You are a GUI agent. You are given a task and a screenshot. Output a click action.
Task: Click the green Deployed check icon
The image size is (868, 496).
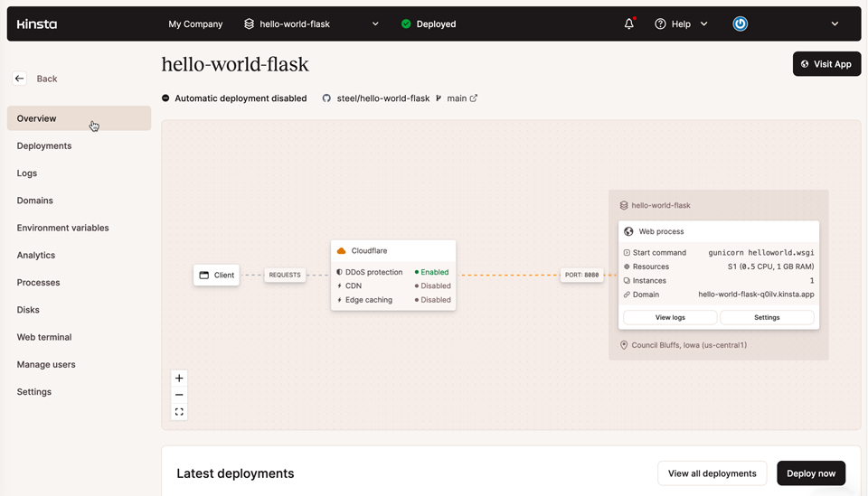click(406, 23)
